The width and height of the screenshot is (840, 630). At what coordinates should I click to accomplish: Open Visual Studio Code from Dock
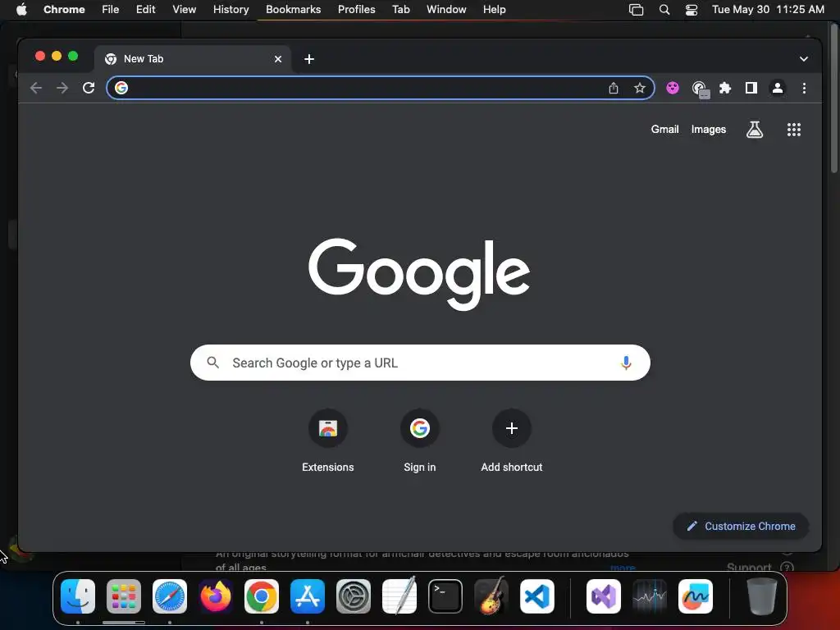537,596
